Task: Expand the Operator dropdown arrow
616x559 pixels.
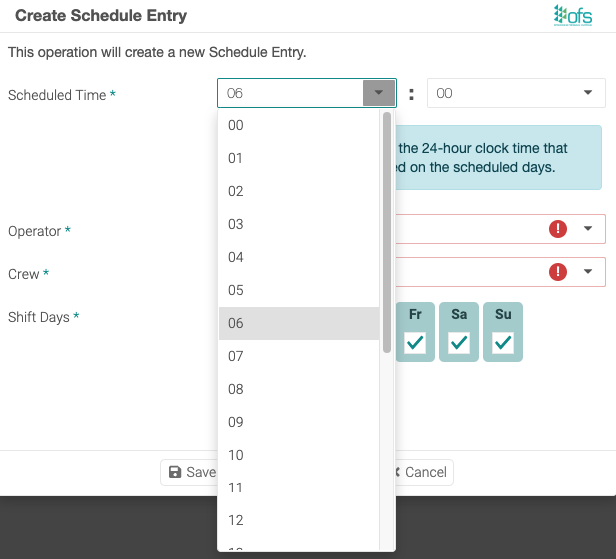Action: pyautogui.click(x=588, y=229)
